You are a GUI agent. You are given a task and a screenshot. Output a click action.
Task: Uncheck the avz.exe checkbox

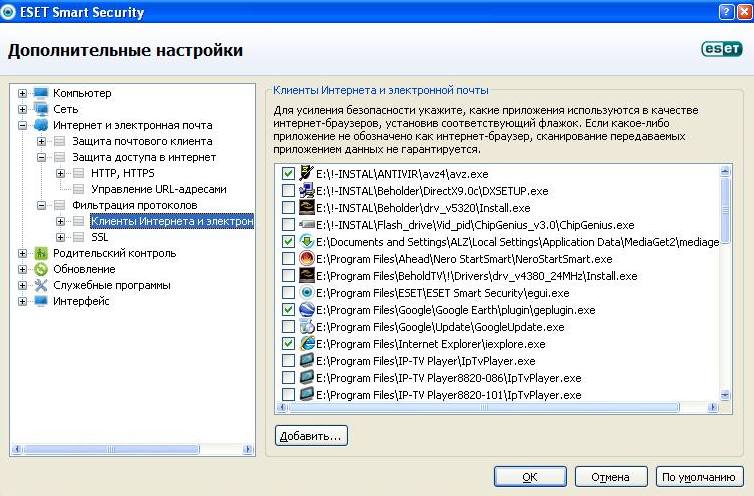[288, 174]
